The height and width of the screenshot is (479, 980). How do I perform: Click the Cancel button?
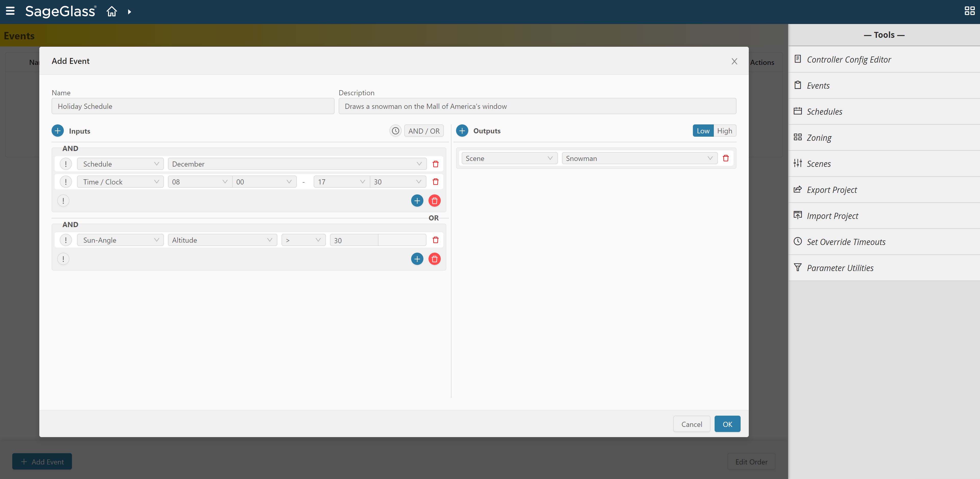pyautogui.click(x=691, y=424)
